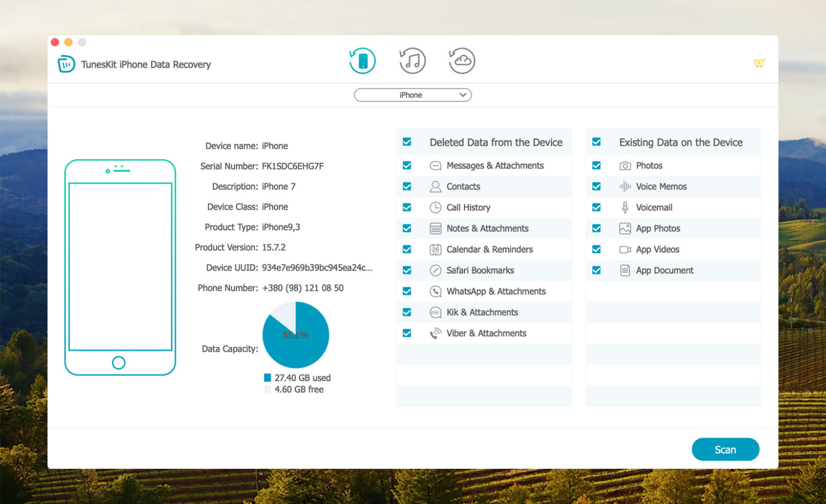The width and height of the screenshot is (826, 504).
Task: Select the Kik & Attachments row label
Action: click(x=482, y=312)
